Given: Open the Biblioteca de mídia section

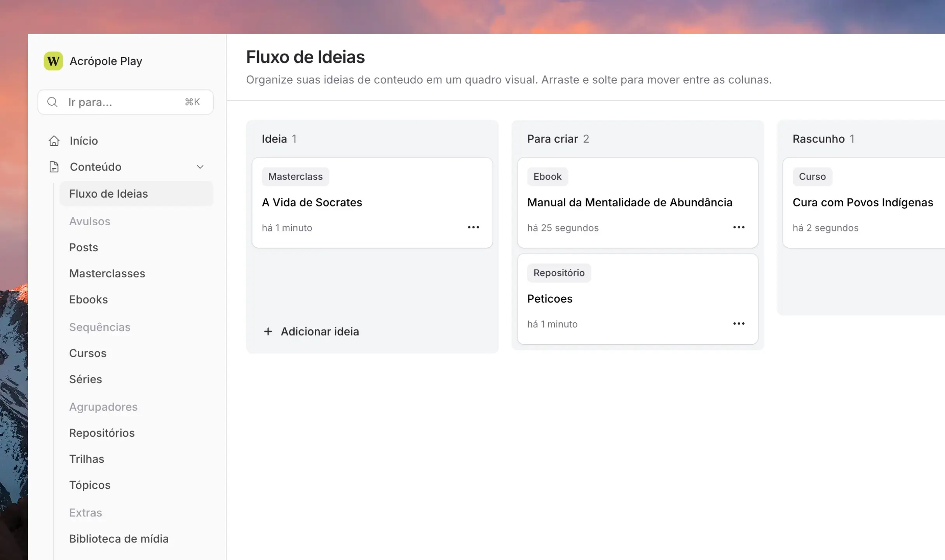Looking at the screenshot, I should tap(119, 539).
